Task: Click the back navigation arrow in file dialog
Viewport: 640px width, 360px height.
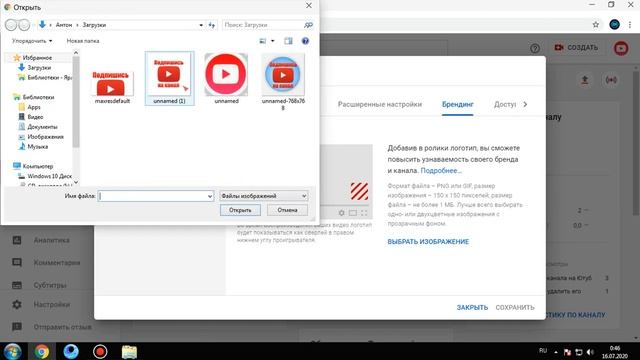Action: [x=11, y=25]
